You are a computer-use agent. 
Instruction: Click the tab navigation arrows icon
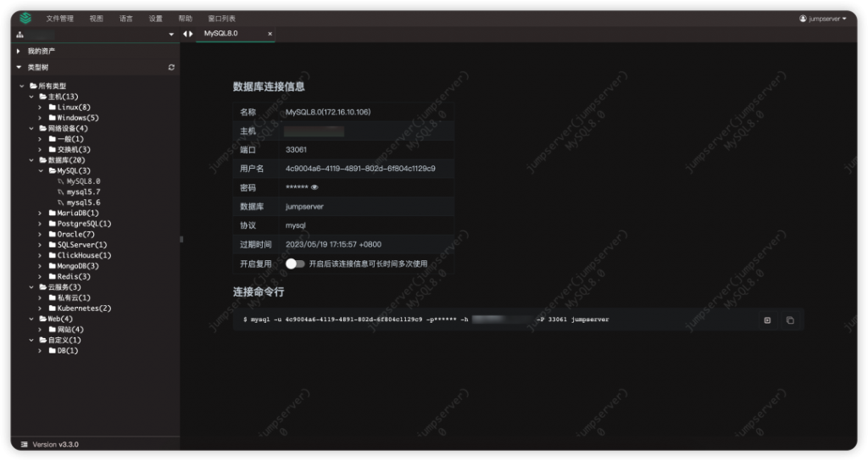pyautogui.click(x=188, y=34)
